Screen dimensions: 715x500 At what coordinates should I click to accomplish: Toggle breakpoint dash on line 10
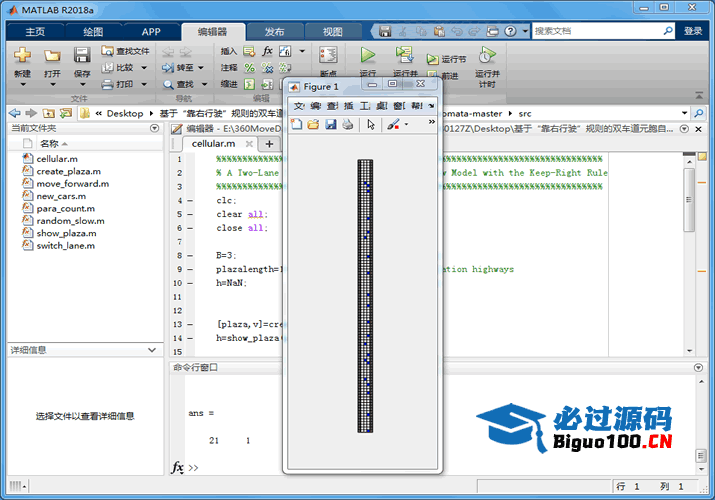190,283
